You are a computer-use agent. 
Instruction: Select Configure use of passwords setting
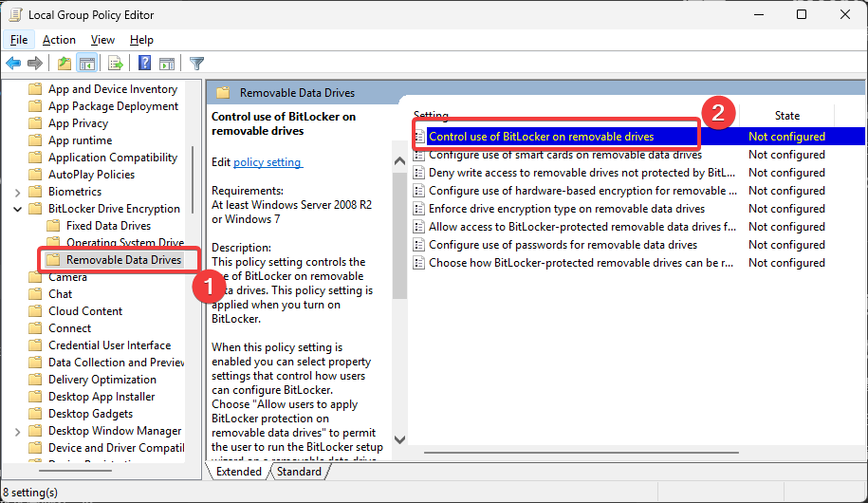pos(563,245)
